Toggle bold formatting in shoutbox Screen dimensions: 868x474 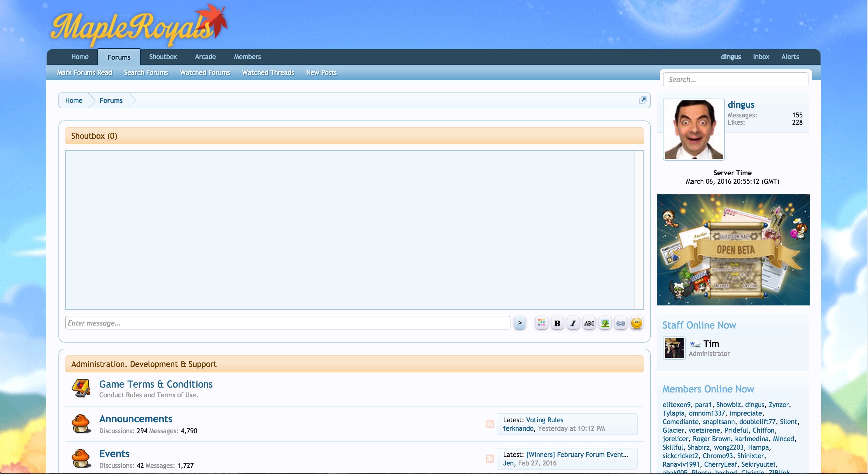[557, 323]
